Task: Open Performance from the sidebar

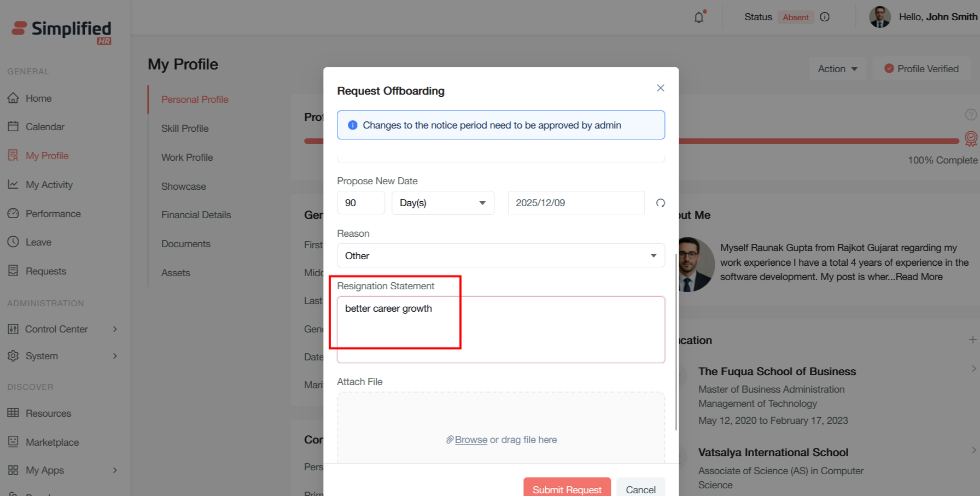Action: click(x=52, y=214)
